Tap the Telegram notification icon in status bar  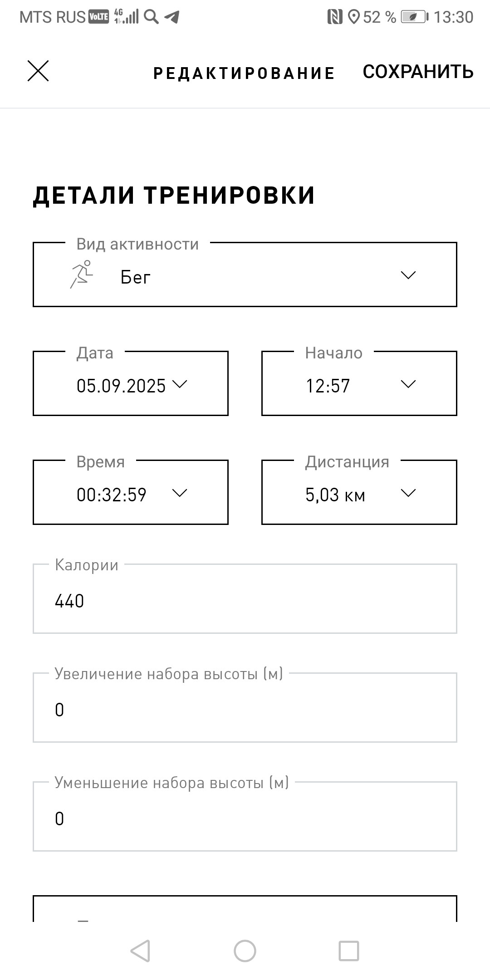coord(172,17)
